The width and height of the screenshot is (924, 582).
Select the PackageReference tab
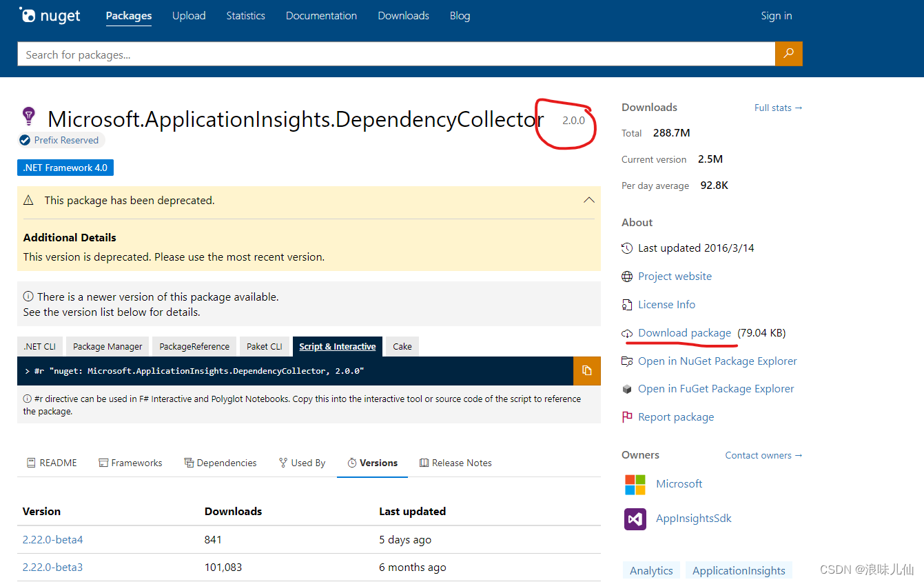(x=194, y=346)
